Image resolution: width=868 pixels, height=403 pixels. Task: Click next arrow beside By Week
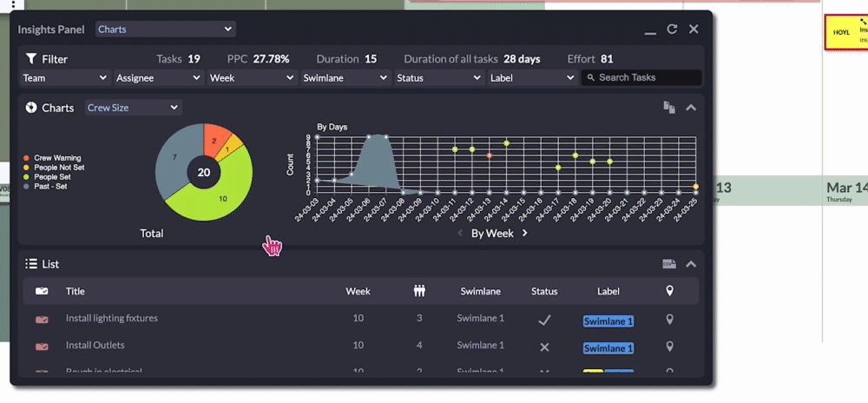[x=525, y=233]
